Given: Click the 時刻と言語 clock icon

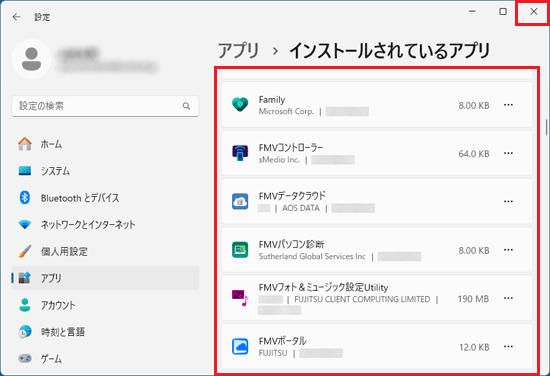Looking at the screenshot, I should click(x=25, y=332).
